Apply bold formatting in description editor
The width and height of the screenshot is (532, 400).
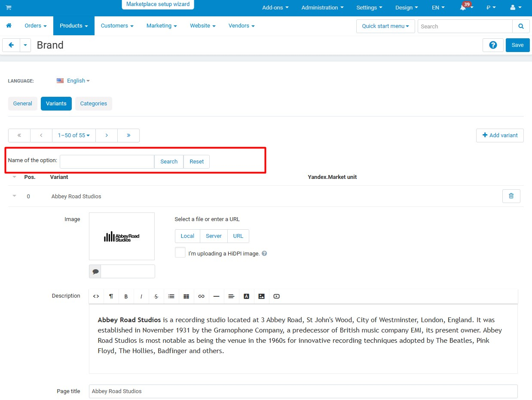click(126, 296)
